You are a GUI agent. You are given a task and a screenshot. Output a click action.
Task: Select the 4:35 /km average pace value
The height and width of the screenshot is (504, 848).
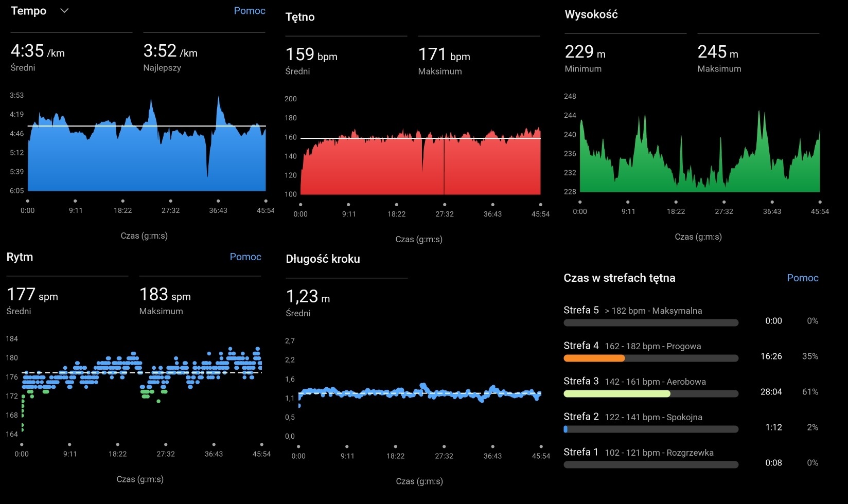click(x=38, y=51)
